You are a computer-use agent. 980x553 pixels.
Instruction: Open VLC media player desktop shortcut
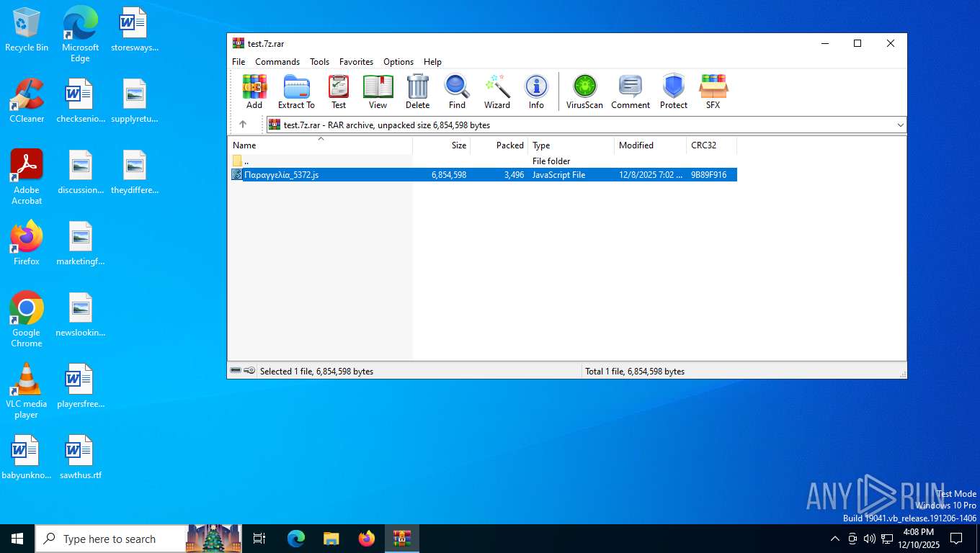tap(27, 391)
